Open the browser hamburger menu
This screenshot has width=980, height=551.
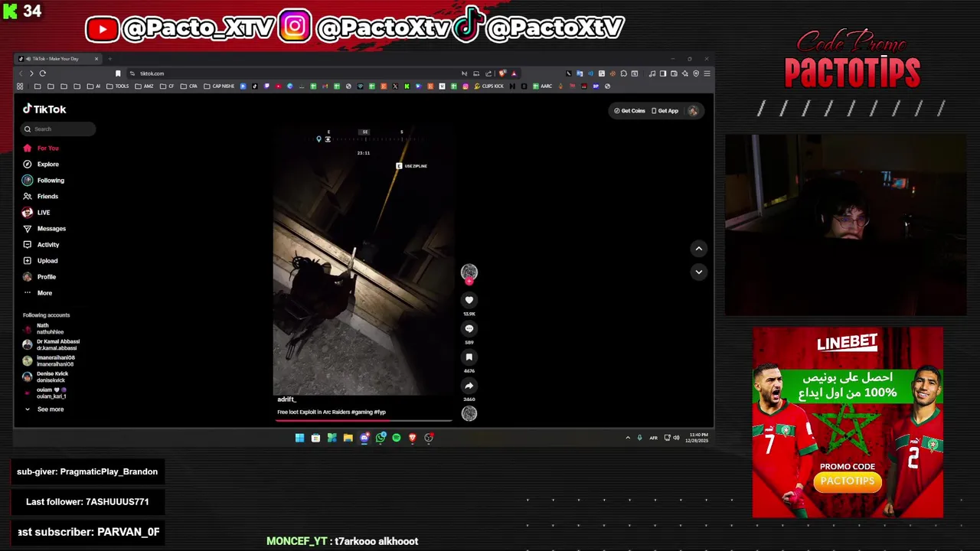707,73
